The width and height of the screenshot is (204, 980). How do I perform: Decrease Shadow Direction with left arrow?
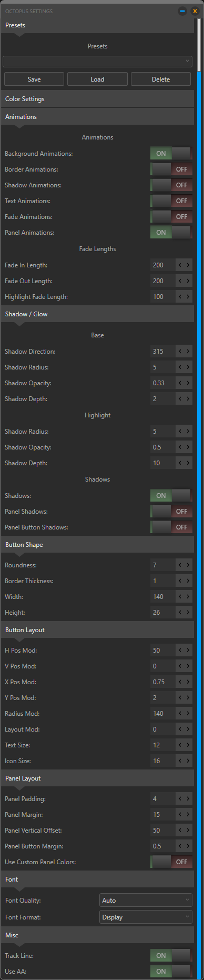coord(180,352)
